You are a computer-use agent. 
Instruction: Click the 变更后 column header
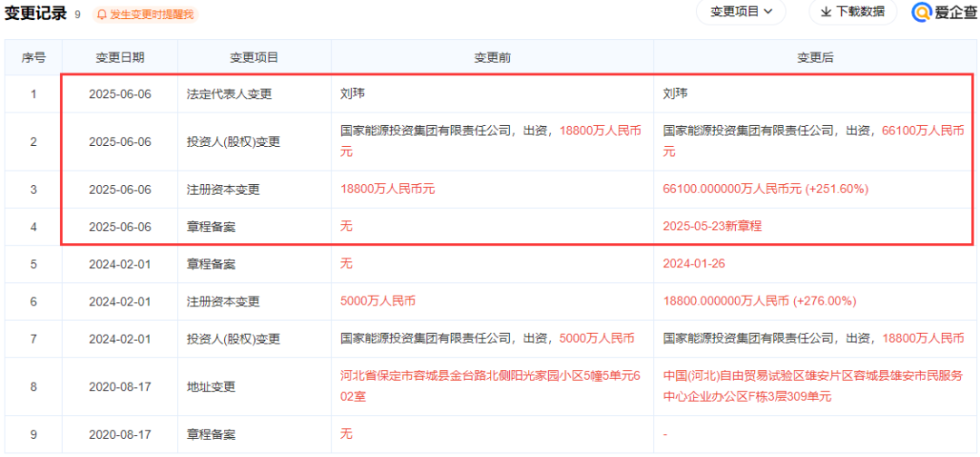(x=815, y=57)
